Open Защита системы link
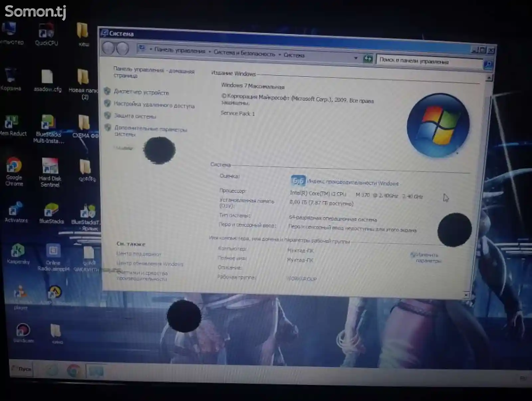532x401 pixels. pyautogui.click(x=135, y=116)
